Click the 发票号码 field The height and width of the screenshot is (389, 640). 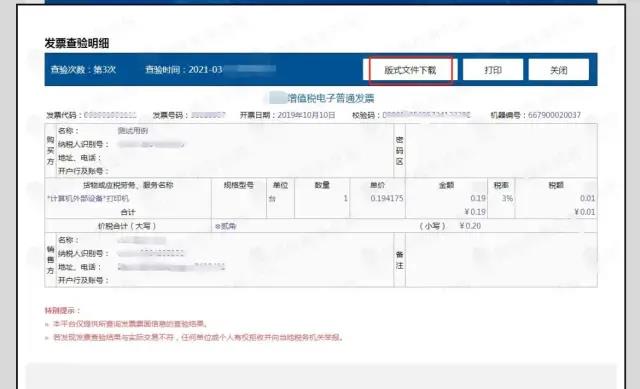[189, 116]
